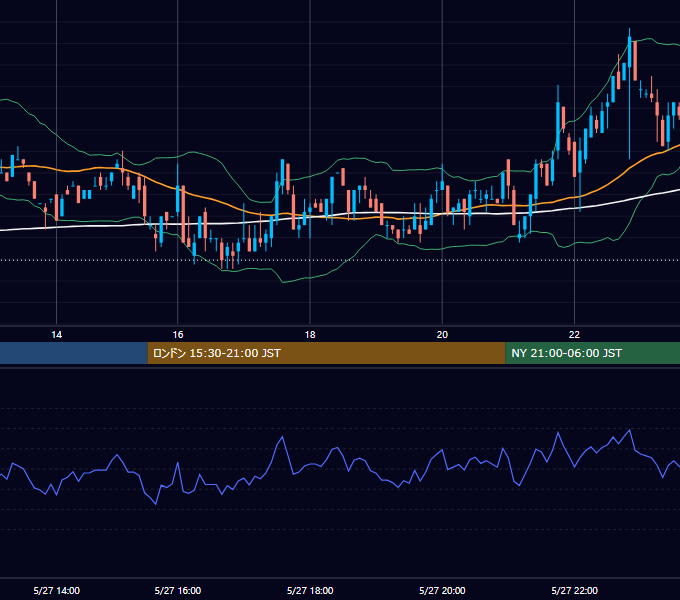Screen dimensions: 680x600
Task: Click the 18 hour axis label
Action: (x=310, y=335)
